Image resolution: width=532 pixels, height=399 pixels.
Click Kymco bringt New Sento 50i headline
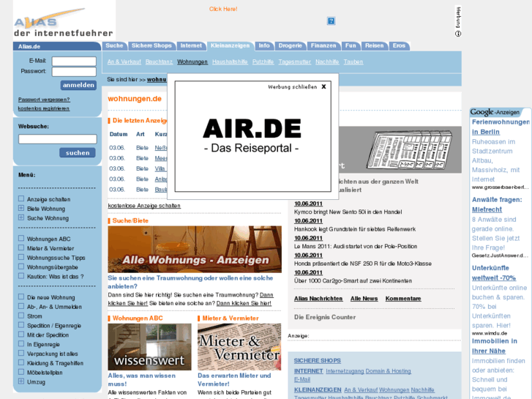[348, 212]
